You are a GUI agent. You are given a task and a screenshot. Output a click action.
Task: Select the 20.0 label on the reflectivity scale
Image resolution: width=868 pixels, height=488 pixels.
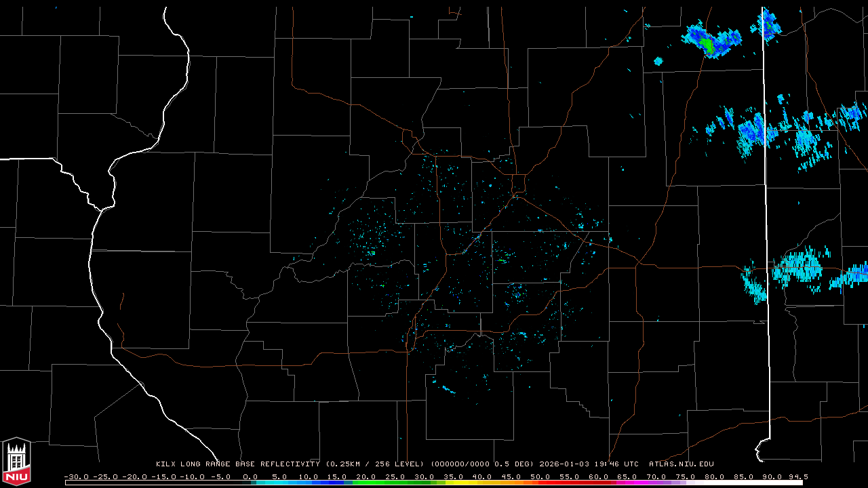pos(366,476)
